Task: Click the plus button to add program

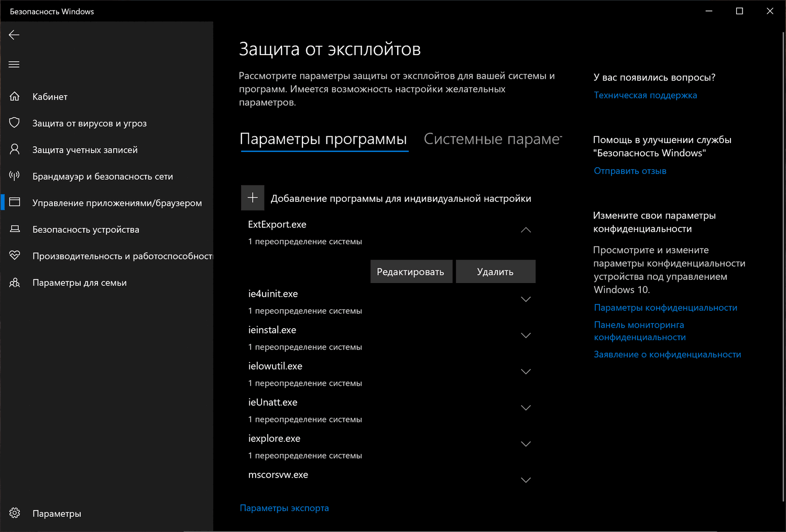Action: coord(253,198)
